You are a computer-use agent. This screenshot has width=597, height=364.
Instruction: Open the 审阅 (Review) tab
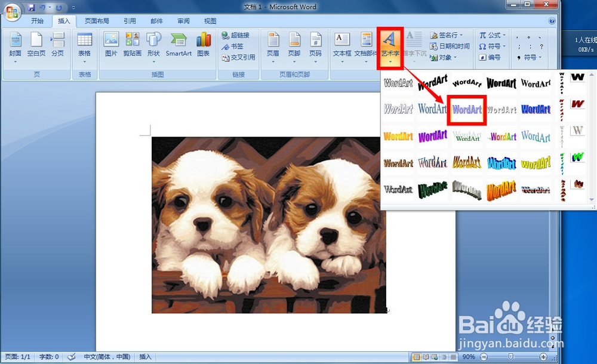pos(183,21)
